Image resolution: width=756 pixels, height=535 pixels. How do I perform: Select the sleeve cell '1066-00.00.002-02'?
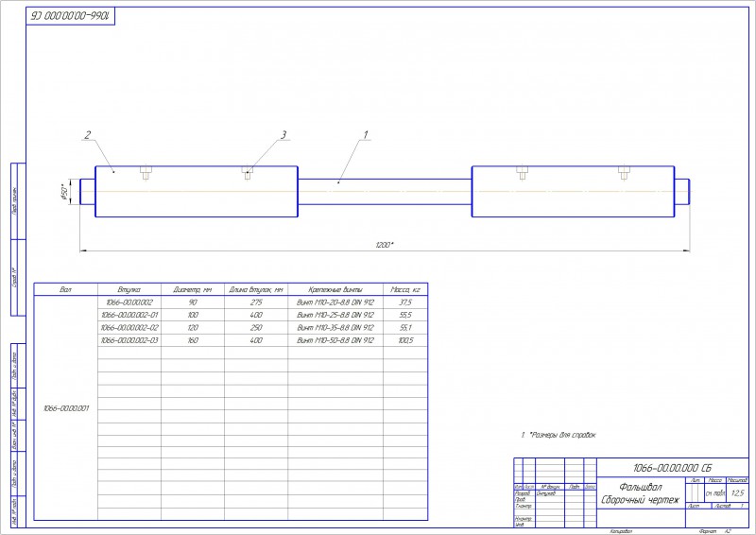coord(129,327)
